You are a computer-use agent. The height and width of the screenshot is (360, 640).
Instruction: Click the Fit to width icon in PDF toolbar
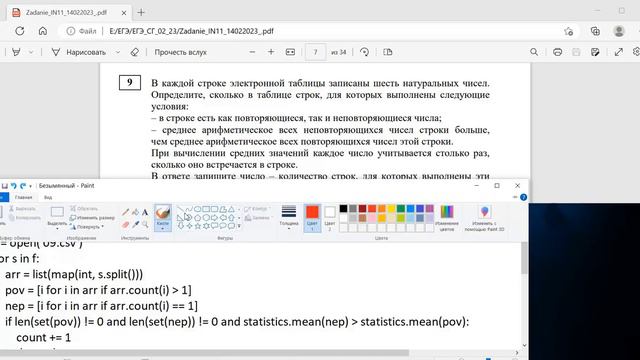pos(290,52)
